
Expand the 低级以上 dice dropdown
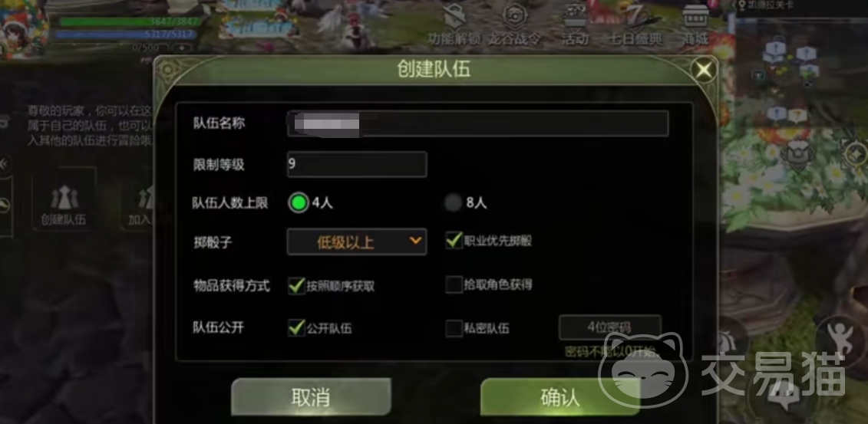357,242
